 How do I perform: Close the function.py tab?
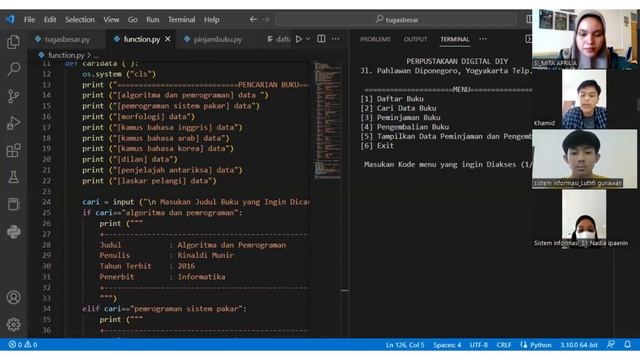[168, 39]
